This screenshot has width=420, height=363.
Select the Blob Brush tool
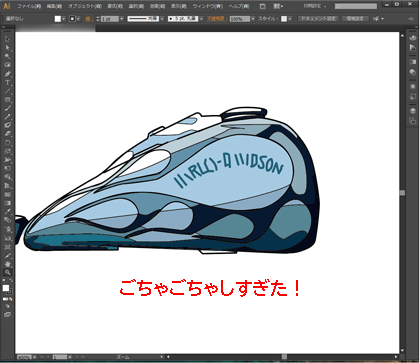7,126
